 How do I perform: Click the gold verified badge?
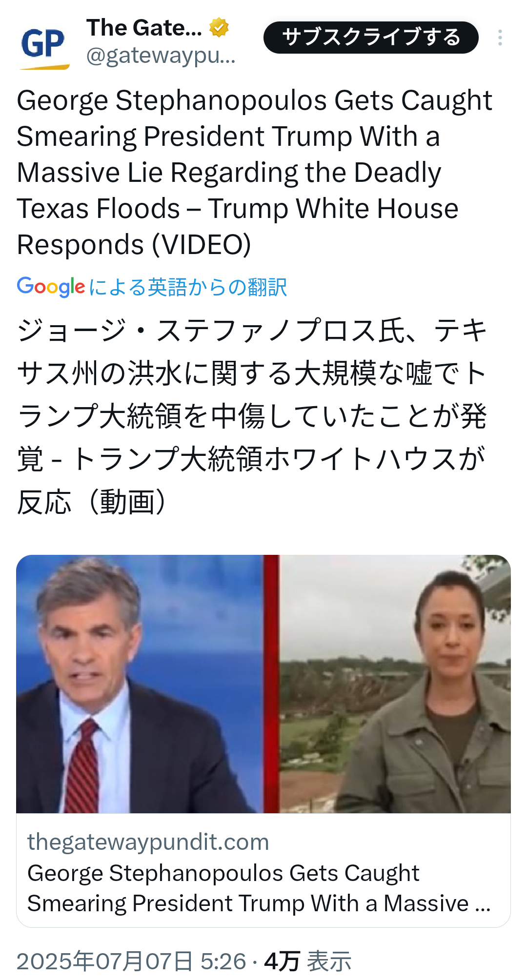(219, 27)
